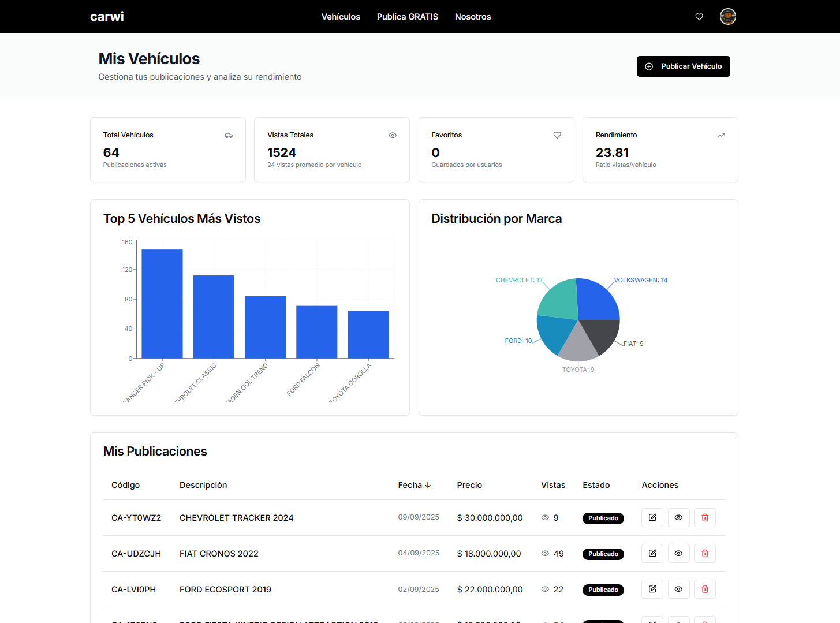
Task: Delete the FORD ECOSPORT 2019 listing
Action: [705, 590]
